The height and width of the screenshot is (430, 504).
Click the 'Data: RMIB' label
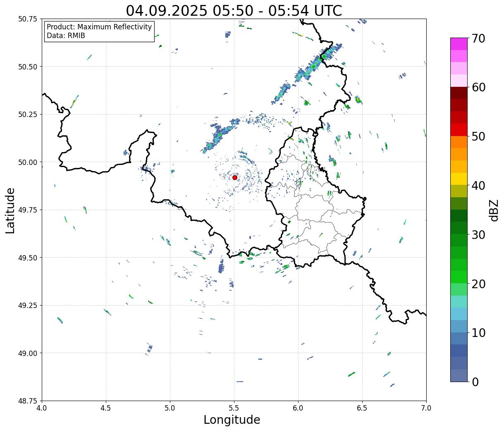66,36
